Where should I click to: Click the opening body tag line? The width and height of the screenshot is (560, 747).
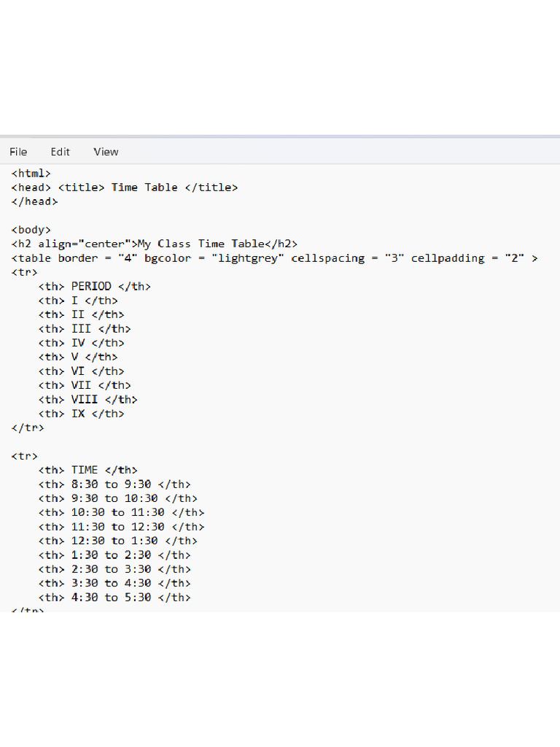pos(31,230)
